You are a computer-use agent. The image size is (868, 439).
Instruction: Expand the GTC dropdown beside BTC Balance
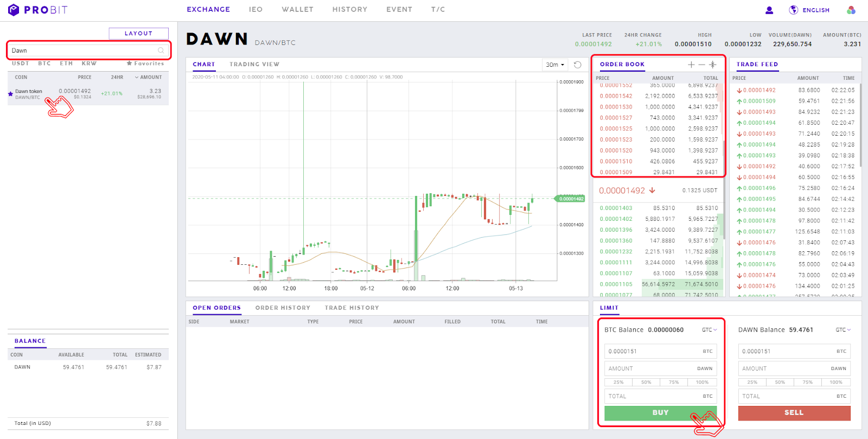click(710, 330)
